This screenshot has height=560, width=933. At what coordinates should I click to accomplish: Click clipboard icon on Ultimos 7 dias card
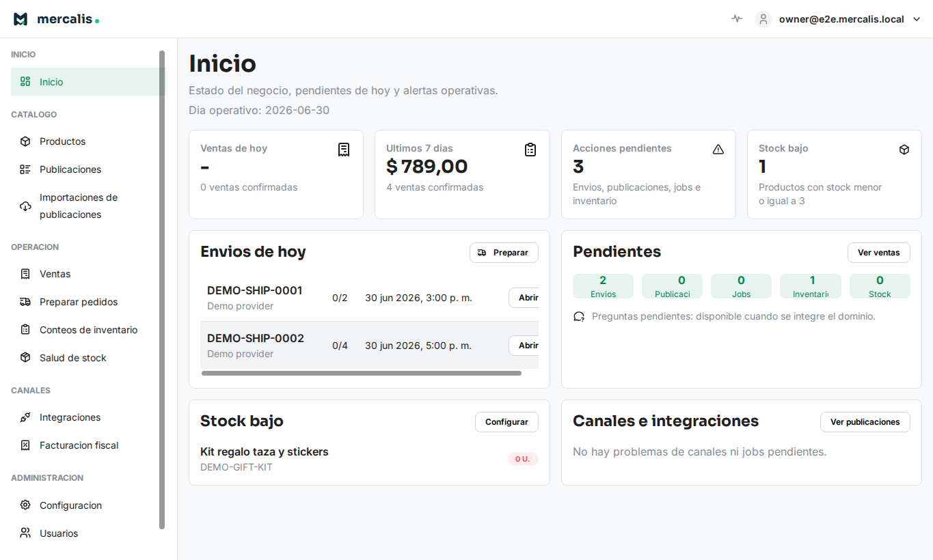530,150
